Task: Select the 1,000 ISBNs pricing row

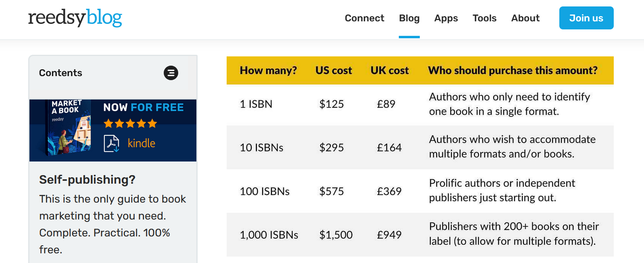Action: (x=269, y=235)
